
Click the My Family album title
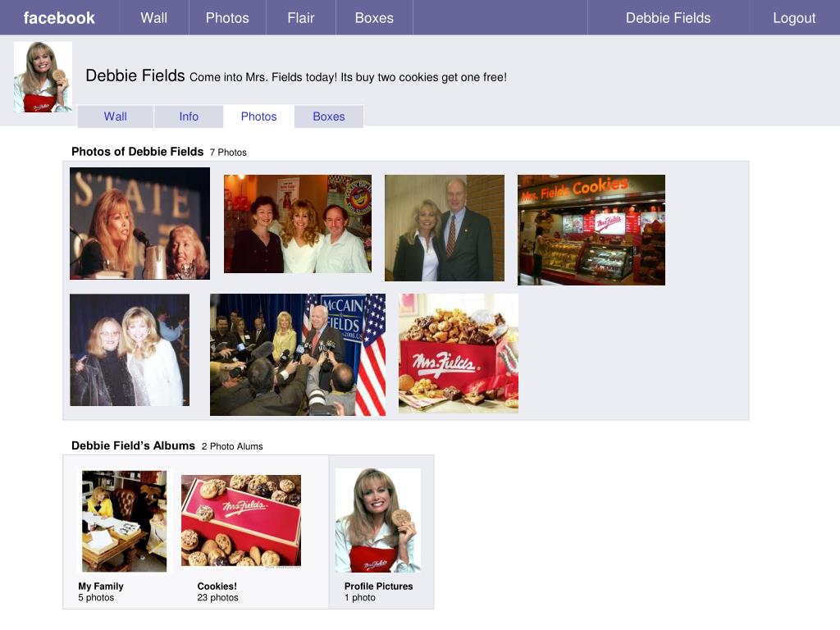(101, 586)
